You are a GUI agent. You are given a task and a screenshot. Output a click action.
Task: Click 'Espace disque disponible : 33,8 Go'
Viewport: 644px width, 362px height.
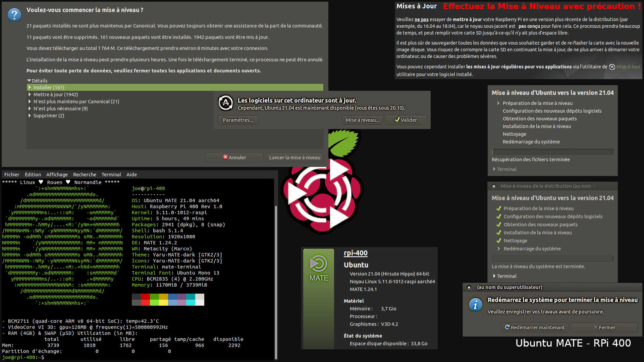(388, 344)
